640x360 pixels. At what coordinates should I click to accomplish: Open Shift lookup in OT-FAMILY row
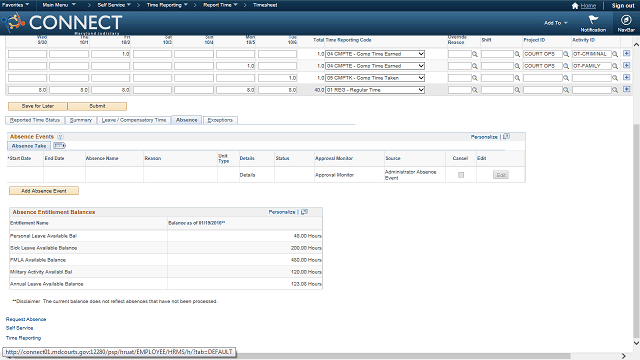coord(517,66)
